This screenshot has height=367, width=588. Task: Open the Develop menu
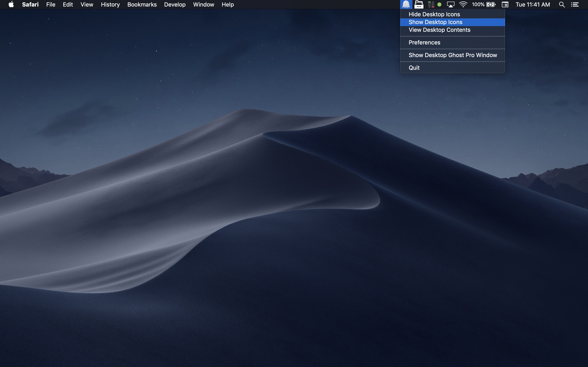tap(175, 4)
